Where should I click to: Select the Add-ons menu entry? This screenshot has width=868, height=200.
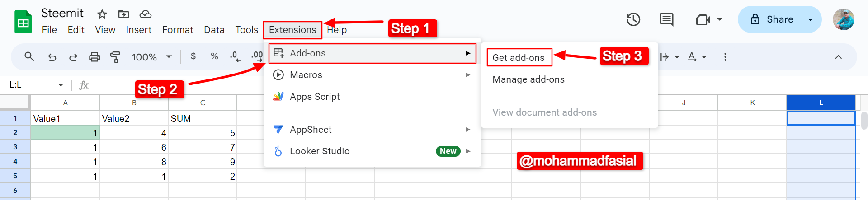click(373, 53)
